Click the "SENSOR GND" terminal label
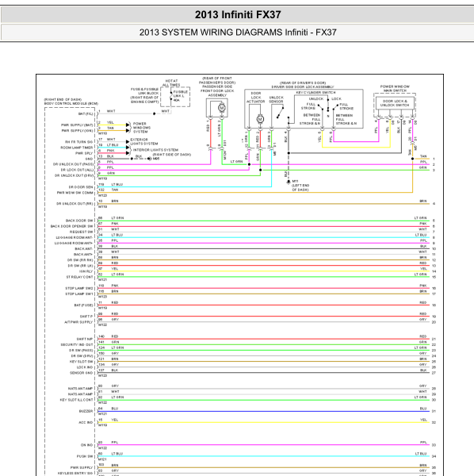474x476 pixels. [82, 373]
